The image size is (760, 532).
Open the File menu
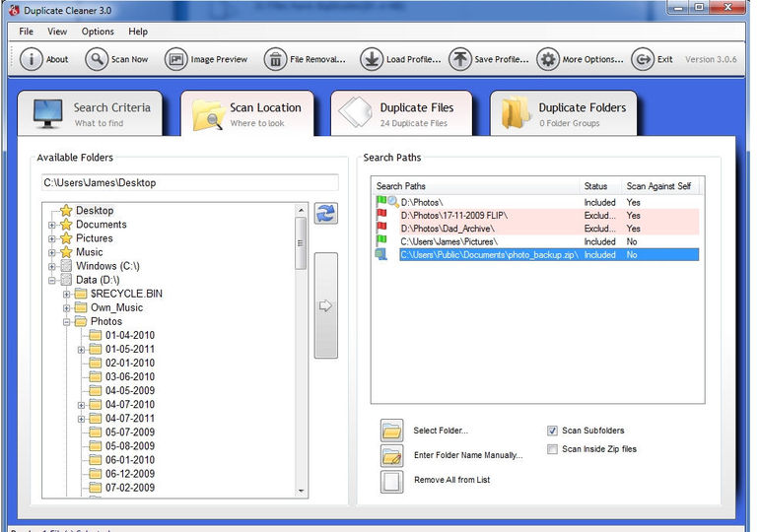click(27, 32)
